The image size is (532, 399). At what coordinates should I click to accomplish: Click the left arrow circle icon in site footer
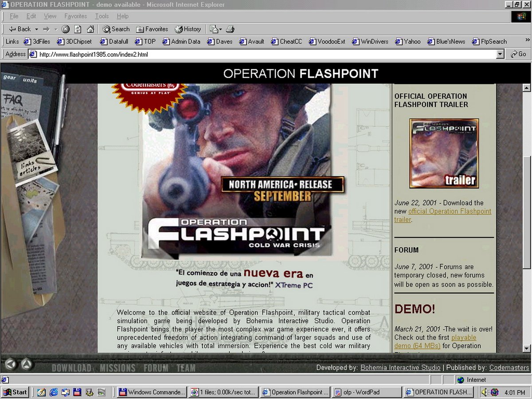pyautogui.click(x=11, y=364)
